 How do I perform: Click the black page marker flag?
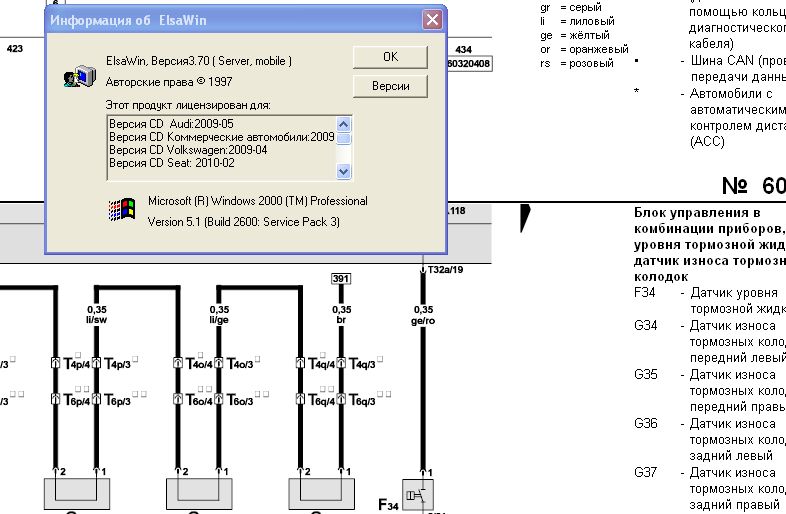click(525, 218)
